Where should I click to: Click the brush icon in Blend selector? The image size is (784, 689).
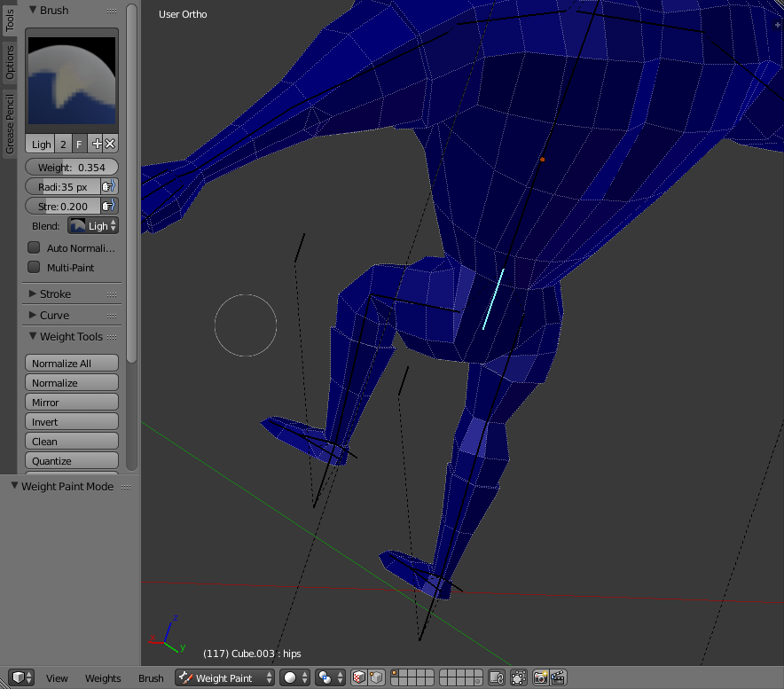point(77,225)
